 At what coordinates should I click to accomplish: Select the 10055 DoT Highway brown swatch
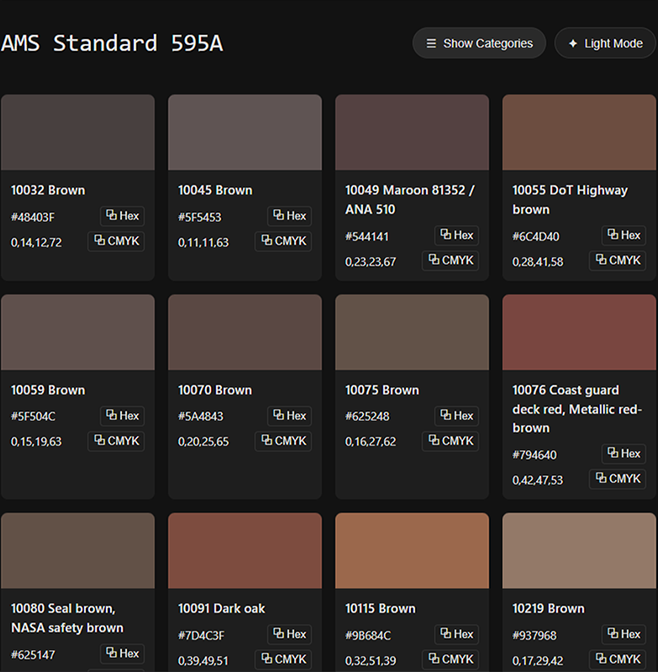pyautogui.click(x=579, y=132)
